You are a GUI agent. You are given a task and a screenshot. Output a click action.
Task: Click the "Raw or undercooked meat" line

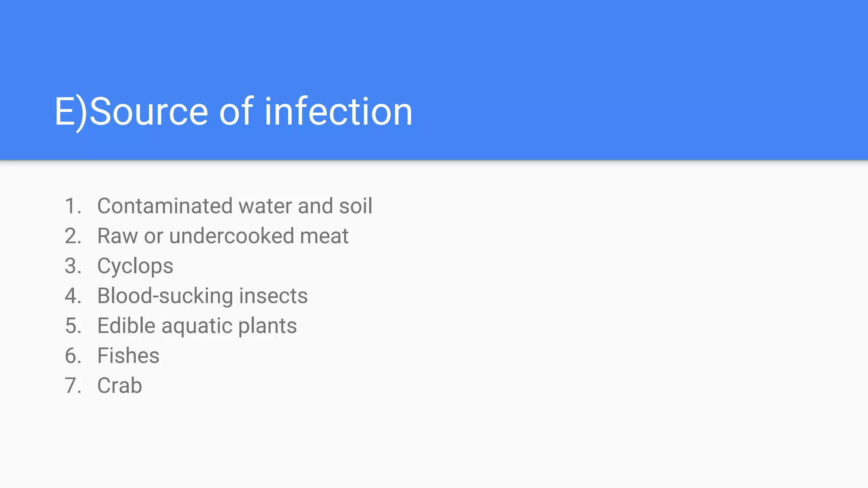(x=223, y=236)
